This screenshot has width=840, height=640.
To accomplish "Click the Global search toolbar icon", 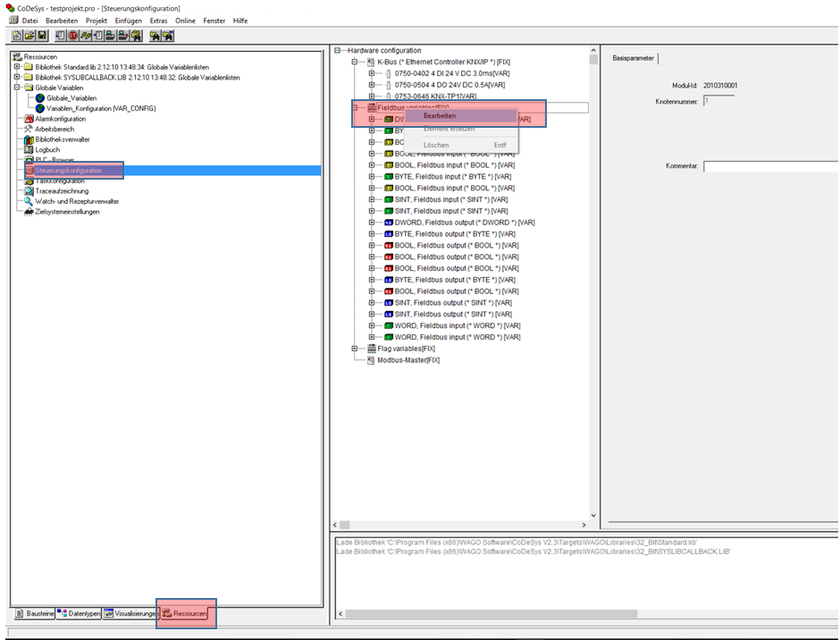I will point(137,36).
